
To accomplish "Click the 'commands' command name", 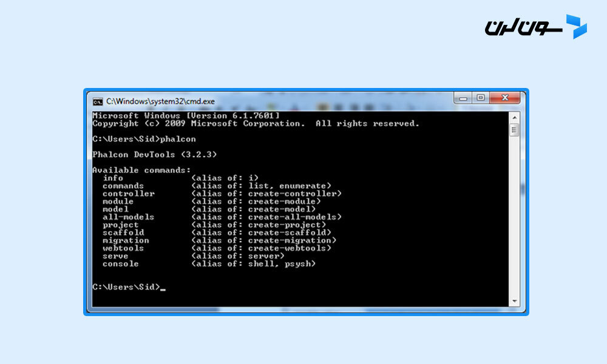I will click(123, 186).
